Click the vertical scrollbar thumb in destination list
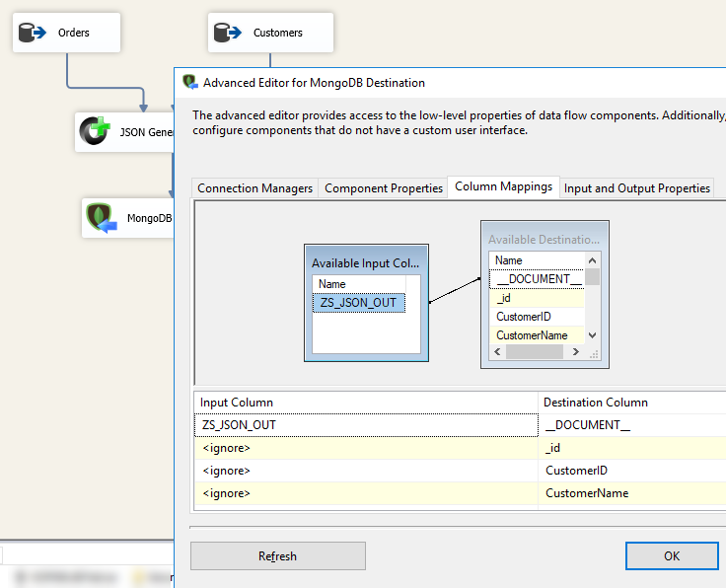 [x=592, y=277]
